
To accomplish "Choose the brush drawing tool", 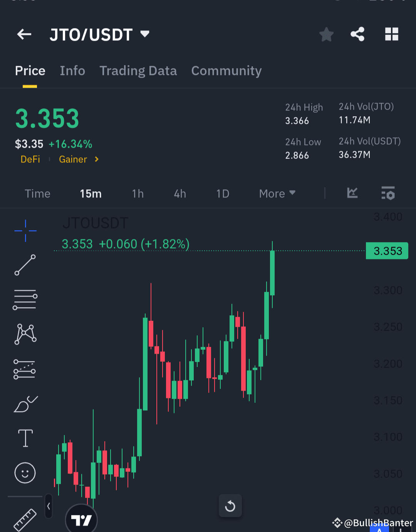I will point(25,403).
